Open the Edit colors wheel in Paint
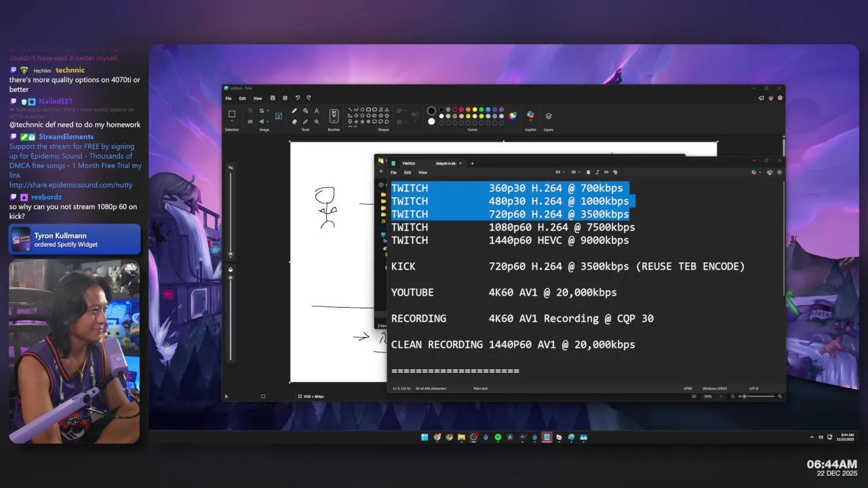The image size is (868, 488). click(513, 116)
